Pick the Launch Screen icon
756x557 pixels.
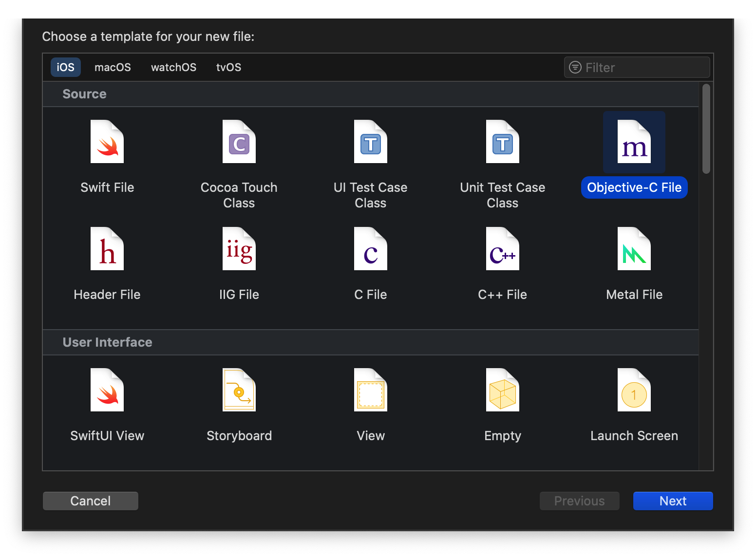634,390
